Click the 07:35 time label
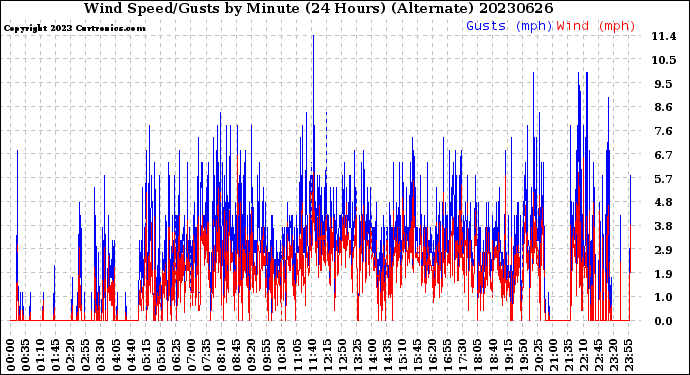Screen dimensions: 690x375 (x=206, y=355)
